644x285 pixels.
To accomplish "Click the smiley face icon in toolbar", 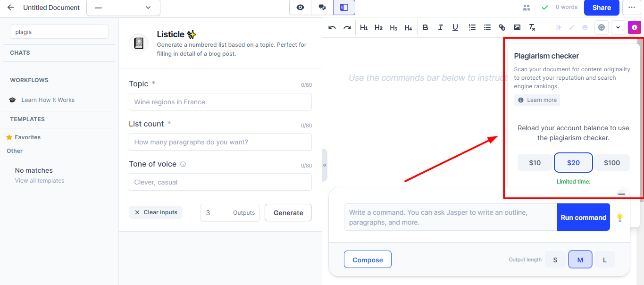I will [585, 27].
